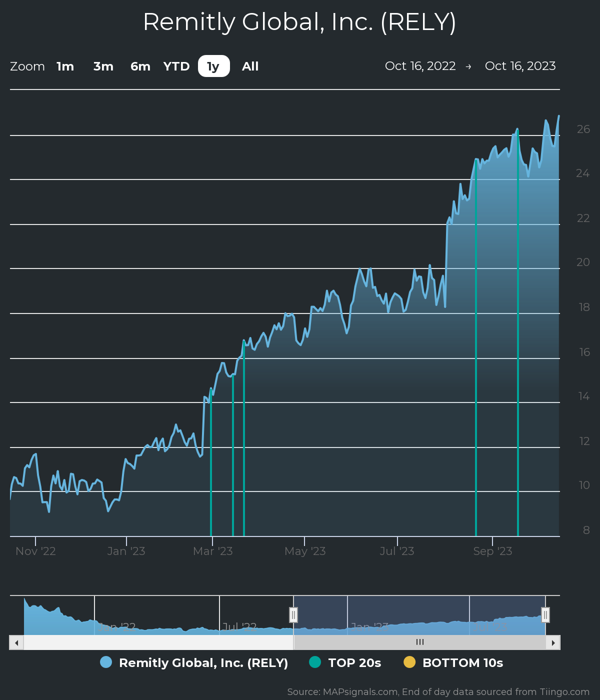
Task: Click the navigator left scroll arrow
Action: click(16, 642)
